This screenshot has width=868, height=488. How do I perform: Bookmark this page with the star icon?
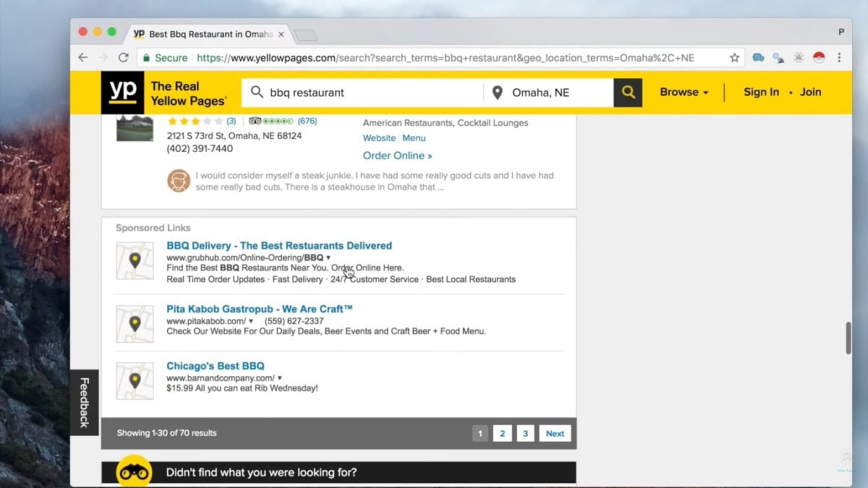[x=734, y=58]
